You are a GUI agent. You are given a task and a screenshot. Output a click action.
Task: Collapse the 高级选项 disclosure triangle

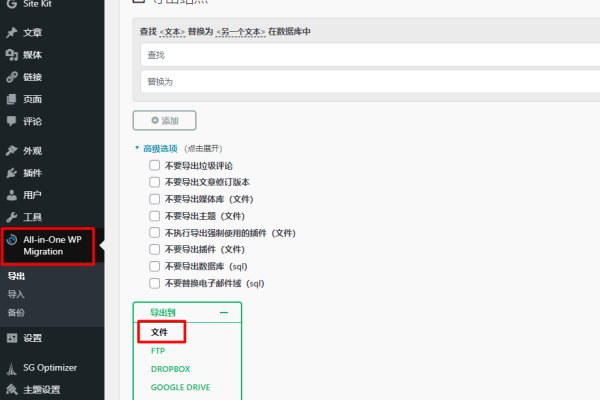[x=137, y=147]
